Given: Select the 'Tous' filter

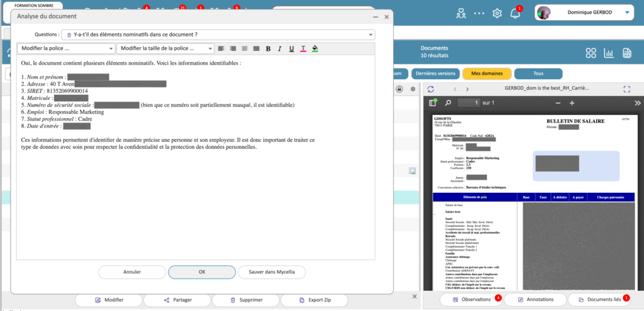Looking at the screenshot, I should [538, 74].
